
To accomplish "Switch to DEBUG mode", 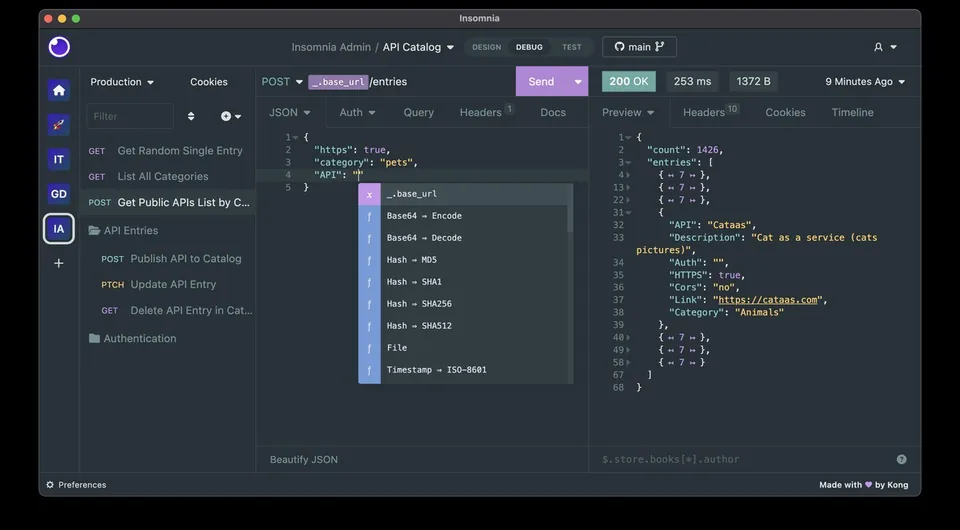I will pos(529,47).
